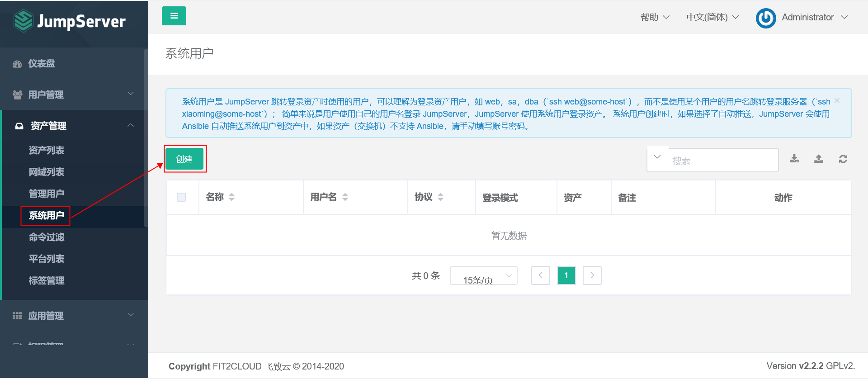This screenshot has height=379, width=868.
Task: Click the Copyright FIT2CLOUD footer text
Action: 256,366
